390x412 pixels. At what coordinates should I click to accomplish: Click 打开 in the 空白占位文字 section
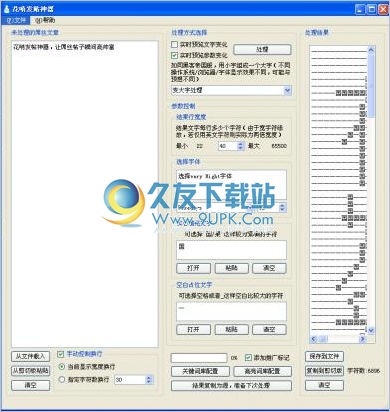(x=193, y=329)
